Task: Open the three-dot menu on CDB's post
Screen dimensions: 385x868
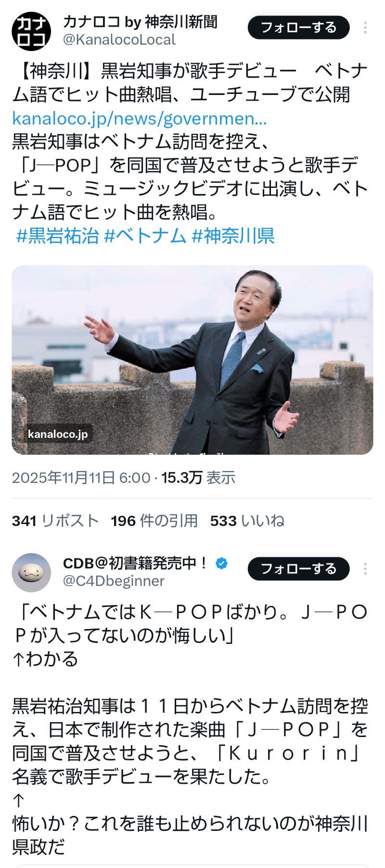Action: (x=365, y=569)
